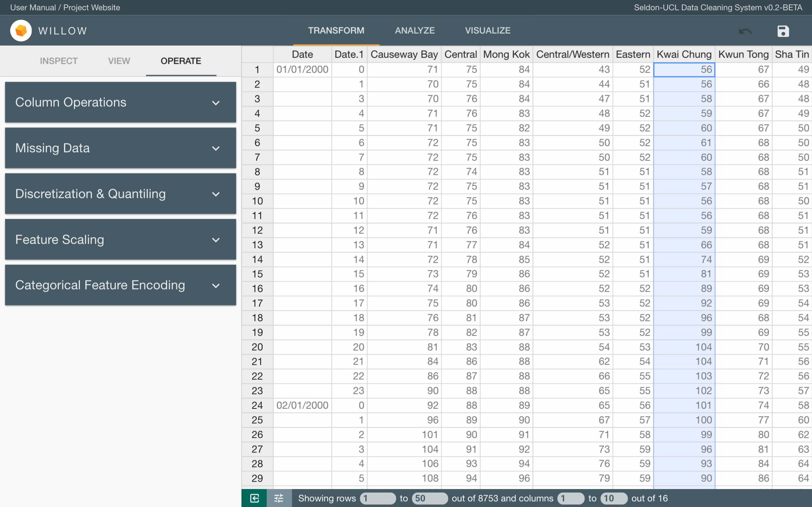Click the undo arrow icon

click(745, 31)
